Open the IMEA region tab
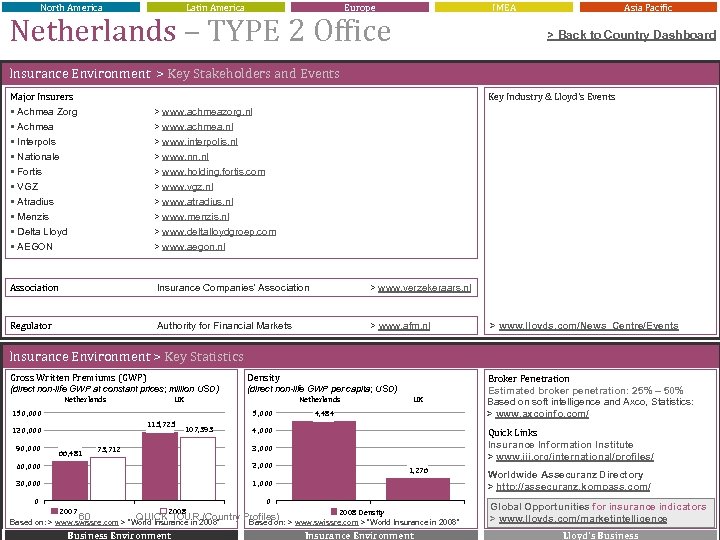Screen dimensions: 720x540 504,7
